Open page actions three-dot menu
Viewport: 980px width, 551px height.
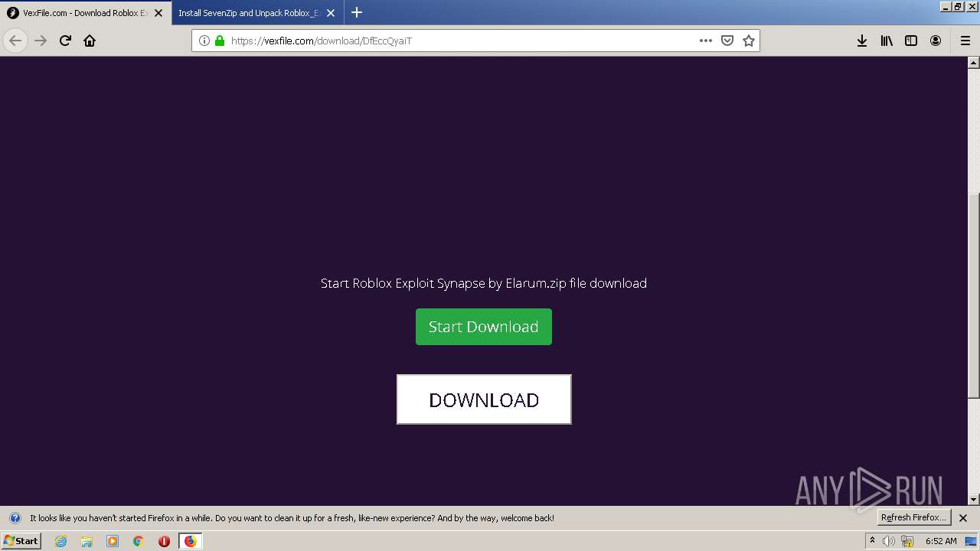706,41
